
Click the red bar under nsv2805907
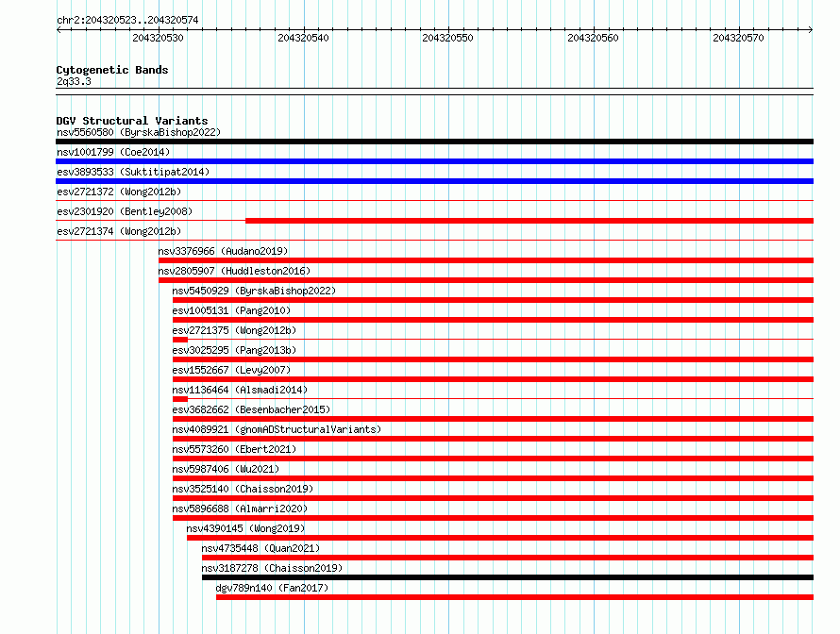486,280
